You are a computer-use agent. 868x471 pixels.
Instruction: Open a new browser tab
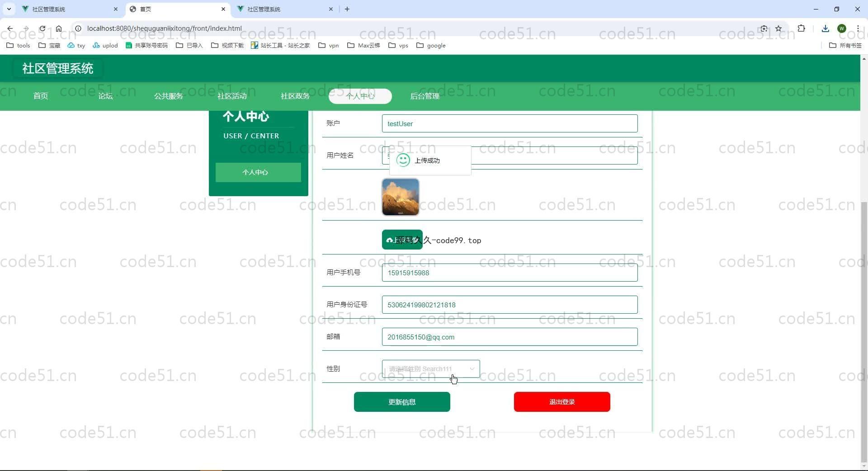click(x=347, y=9)
